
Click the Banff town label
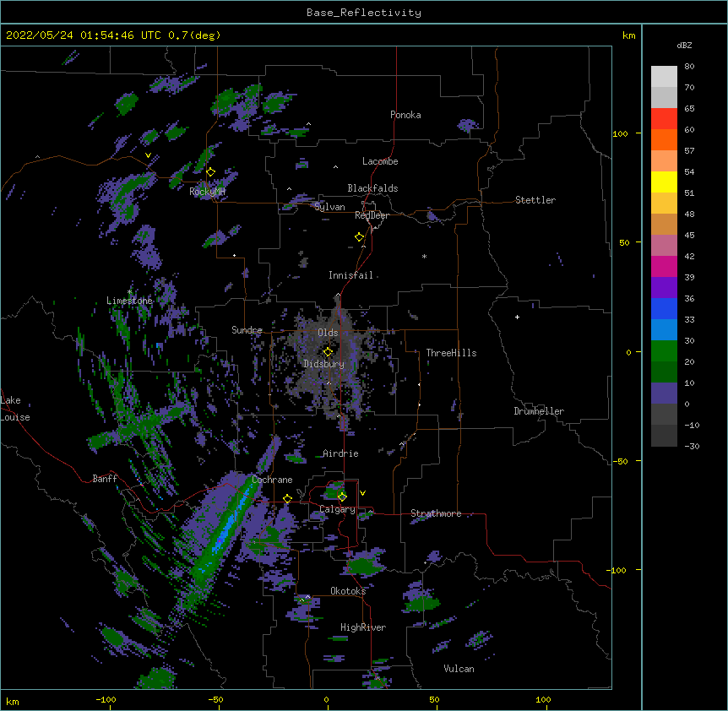point(105,479)
